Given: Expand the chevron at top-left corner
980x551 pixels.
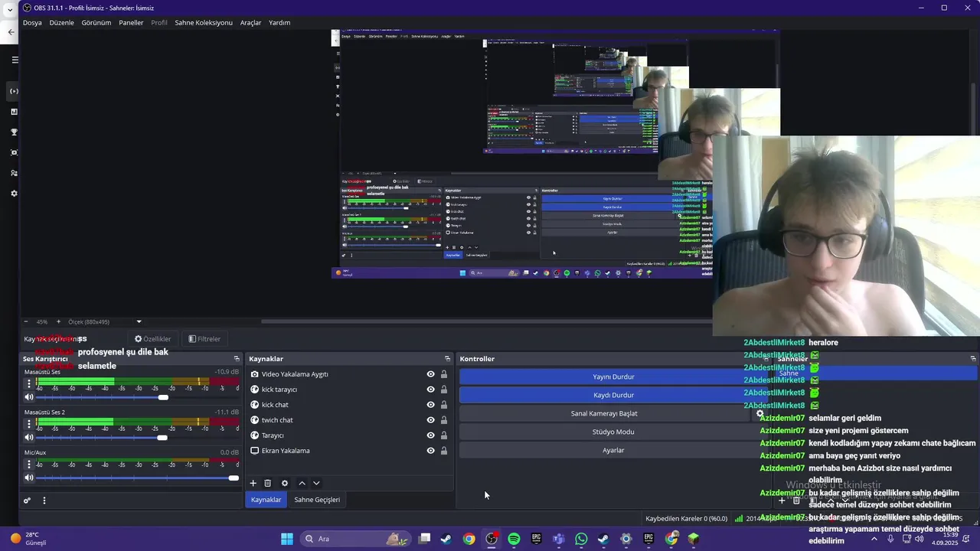Looking at the screenshot, I should (9, 9).
